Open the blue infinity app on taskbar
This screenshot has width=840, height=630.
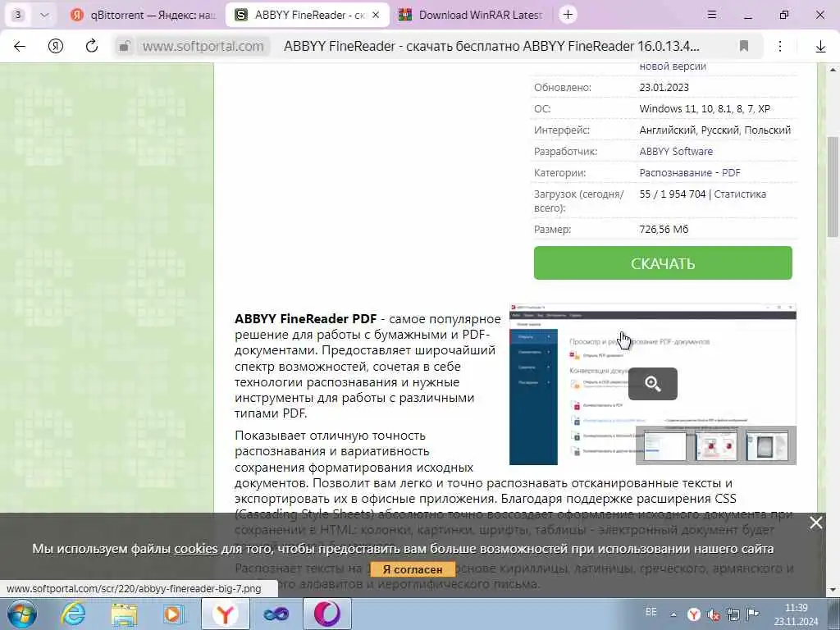tap(276, 614)
